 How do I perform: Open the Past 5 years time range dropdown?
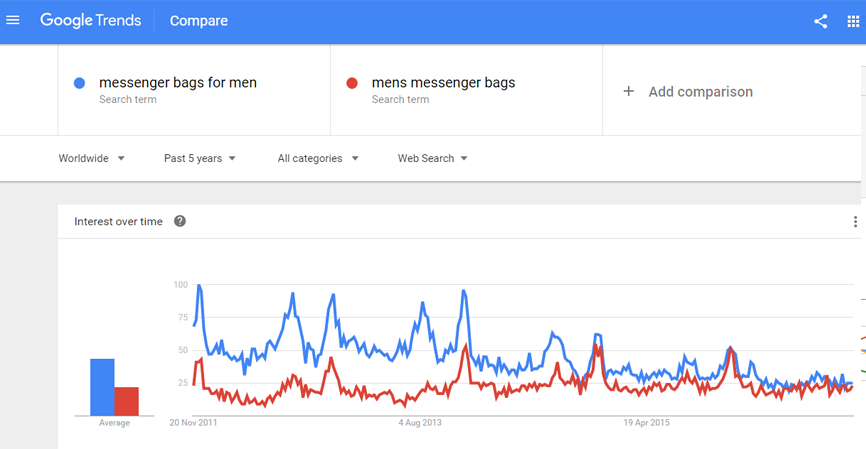click(200, 158)
